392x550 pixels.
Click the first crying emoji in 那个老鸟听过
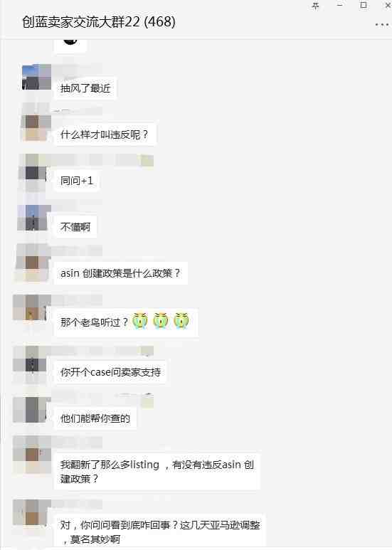click(140, 320)
